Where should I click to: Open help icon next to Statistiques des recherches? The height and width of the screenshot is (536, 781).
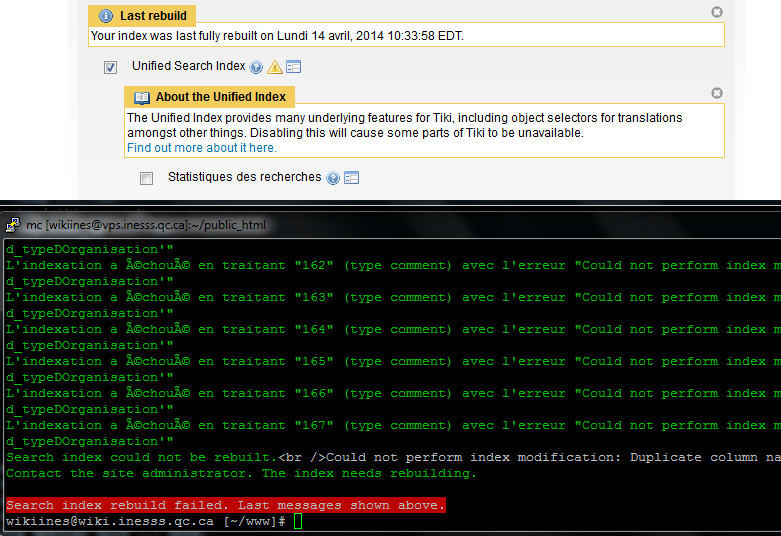[333, 178]
